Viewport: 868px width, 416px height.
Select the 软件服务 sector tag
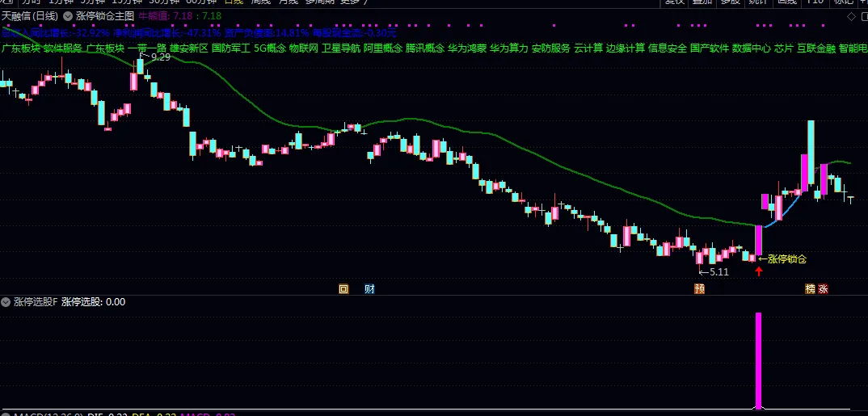pyautogui.click(x=62, y=48)
